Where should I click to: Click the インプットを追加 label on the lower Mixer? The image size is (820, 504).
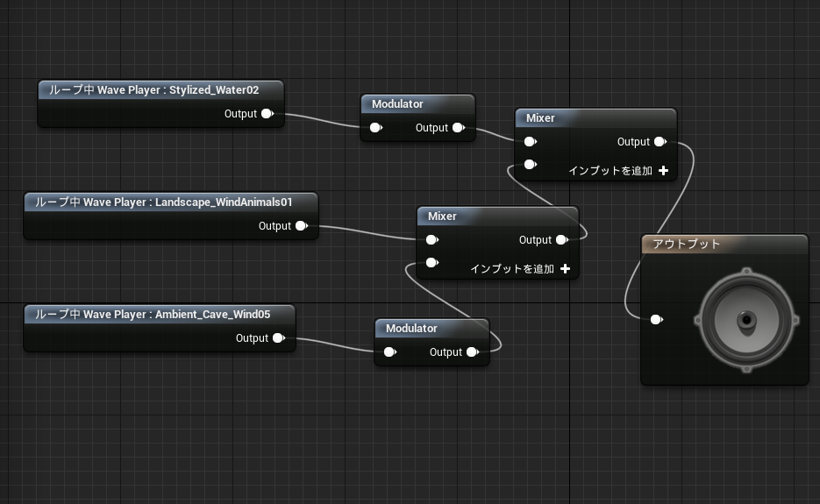(512, 269)
